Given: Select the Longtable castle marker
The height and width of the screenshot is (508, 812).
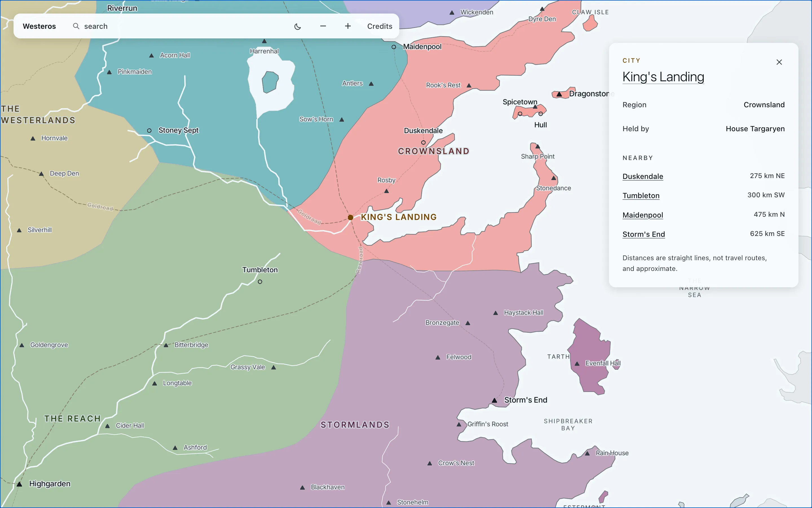Looking at the screenshot, I should click(154, 383).
